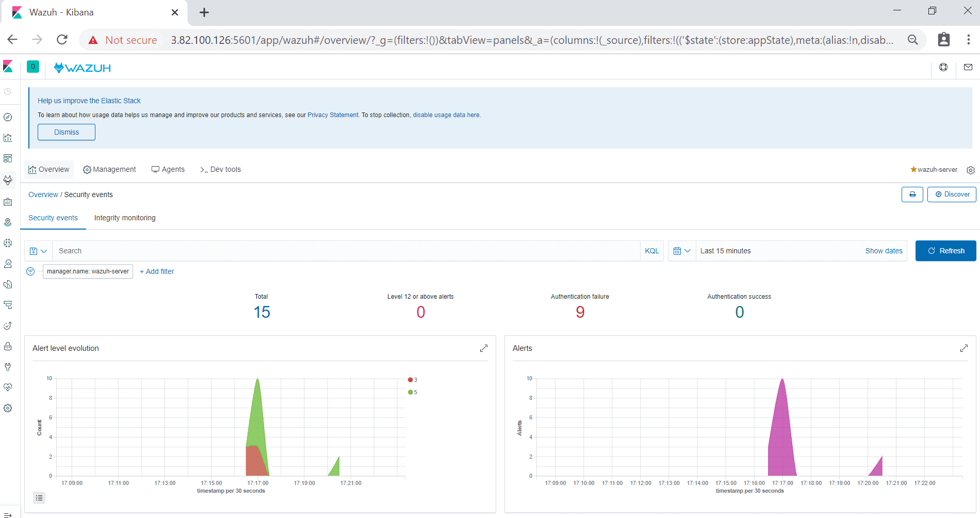Open a new browser tab
980x518 pixels.
204,12
